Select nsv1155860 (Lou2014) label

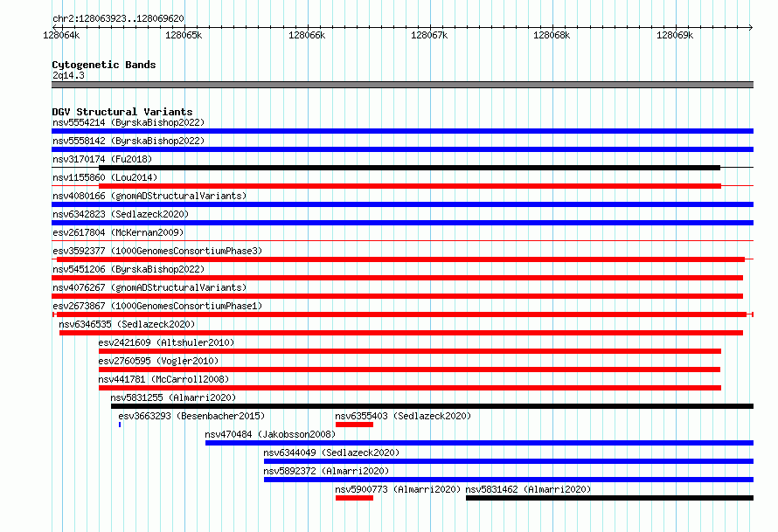[x=105, y=177]
